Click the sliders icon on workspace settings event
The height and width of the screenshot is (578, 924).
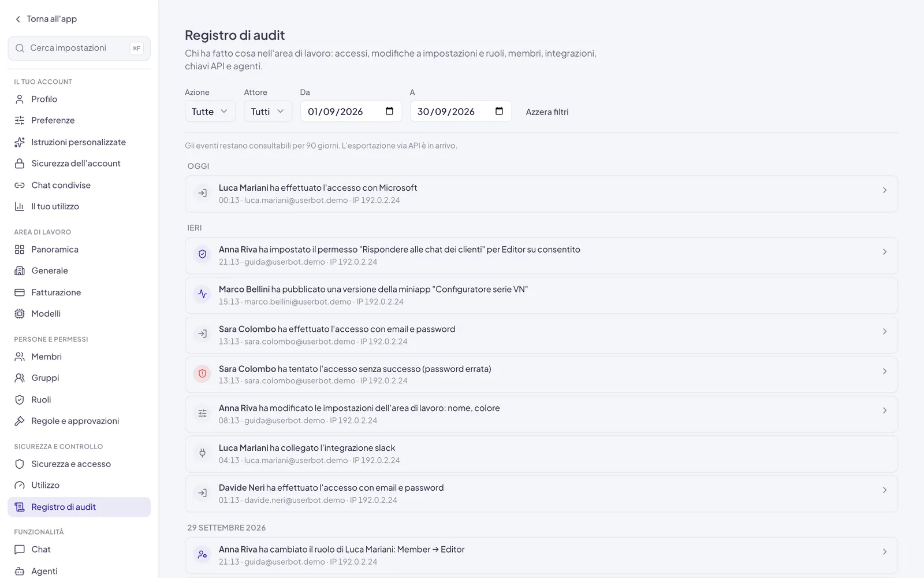(x=202, y=413)
